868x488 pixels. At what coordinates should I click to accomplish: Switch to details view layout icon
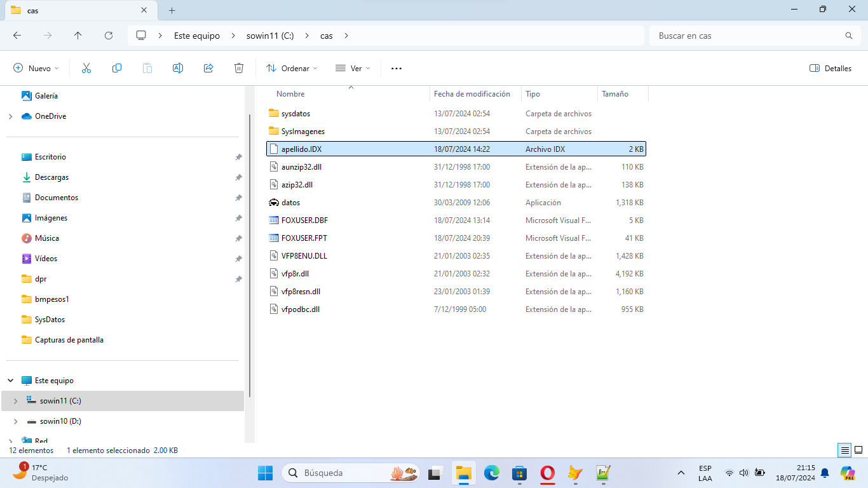(844, 450)
